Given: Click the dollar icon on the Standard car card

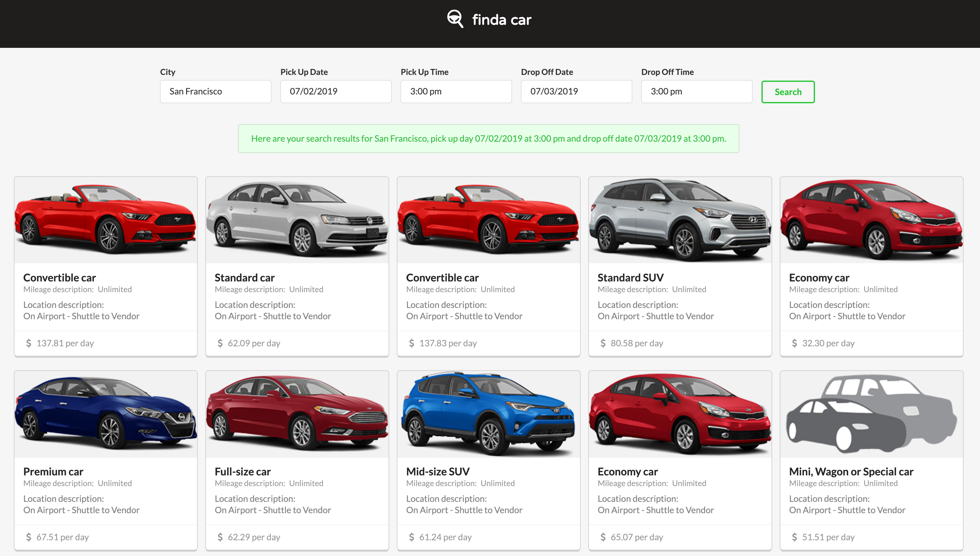Looking at the screenshot, I should click(x=220, y=343).
